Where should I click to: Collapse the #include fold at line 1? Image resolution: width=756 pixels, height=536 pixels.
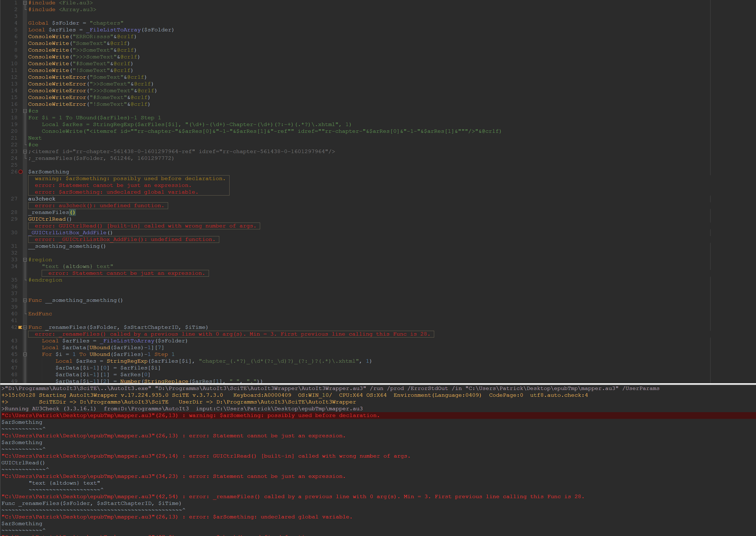[25, 3]
